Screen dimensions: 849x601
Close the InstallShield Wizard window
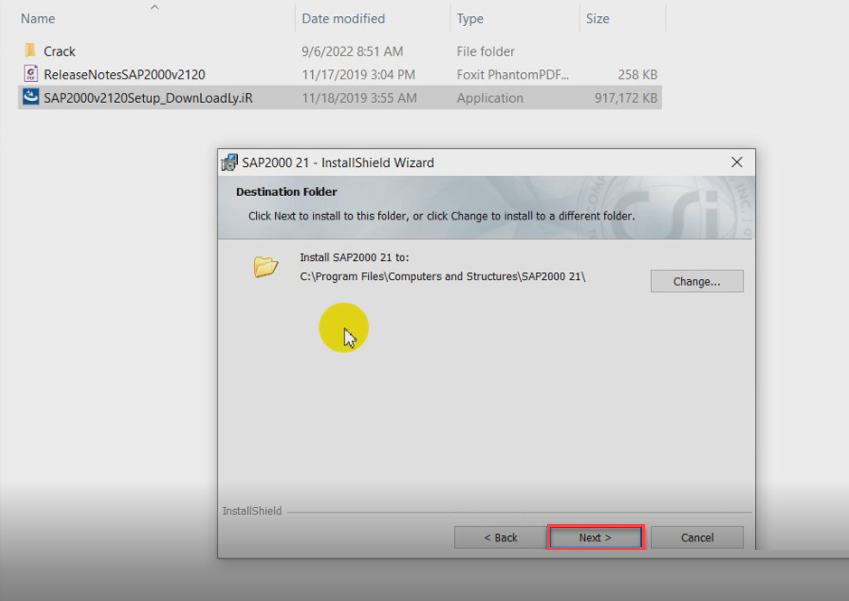pyautogui.click(x=736, y=162)
